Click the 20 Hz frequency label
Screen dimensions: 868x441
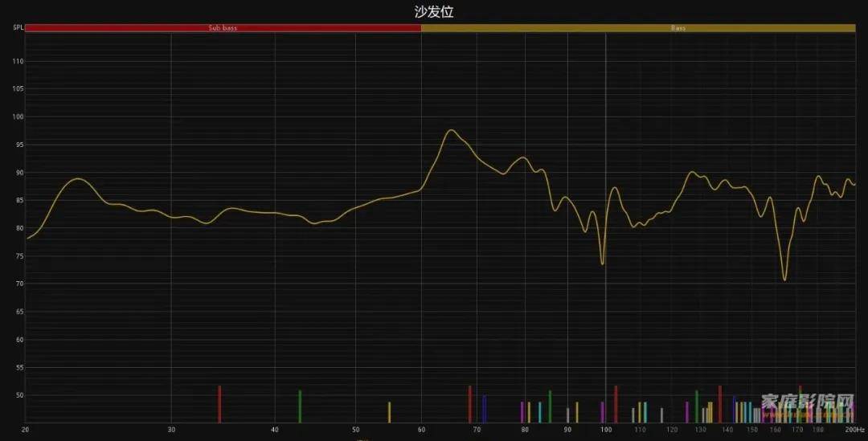tap(26, 430)
